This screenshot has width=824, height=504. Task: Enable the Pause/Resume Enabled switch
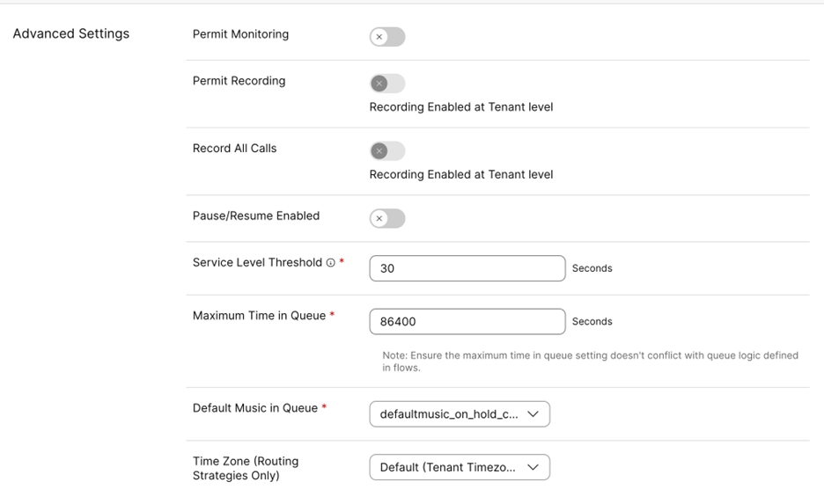(x=387, y=218)
